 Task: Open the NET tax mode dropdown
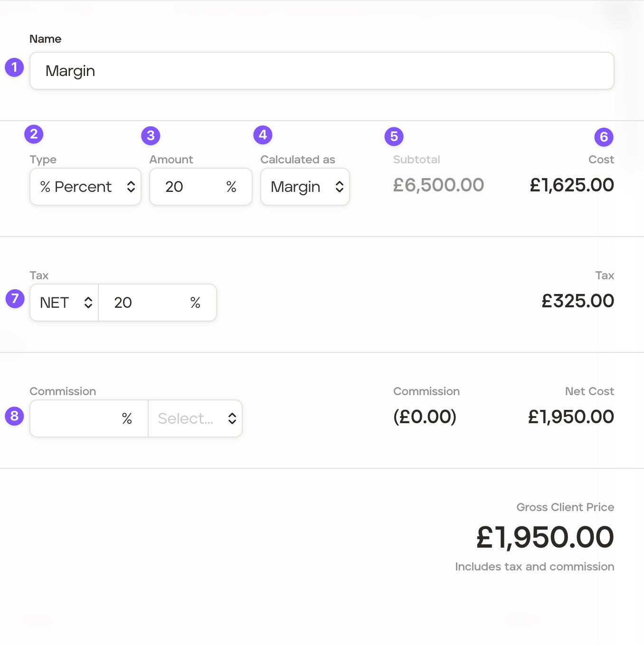pos(65,303)
